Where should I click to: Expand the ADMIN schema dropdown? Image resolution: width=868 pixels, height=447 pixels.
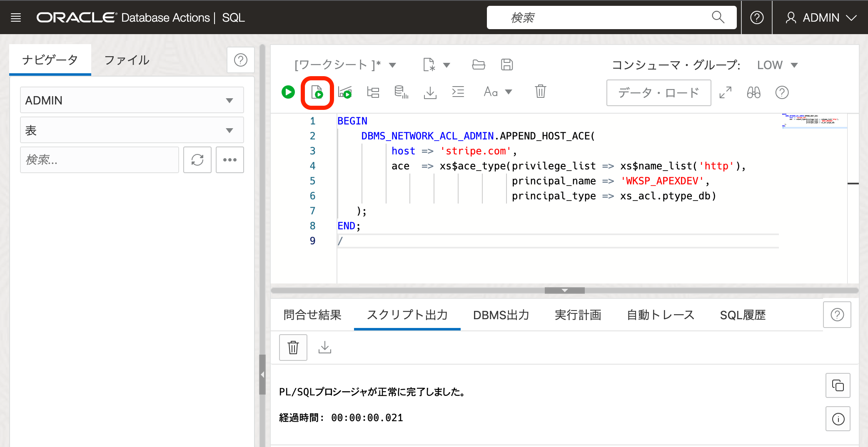click(x=132, y=100)
